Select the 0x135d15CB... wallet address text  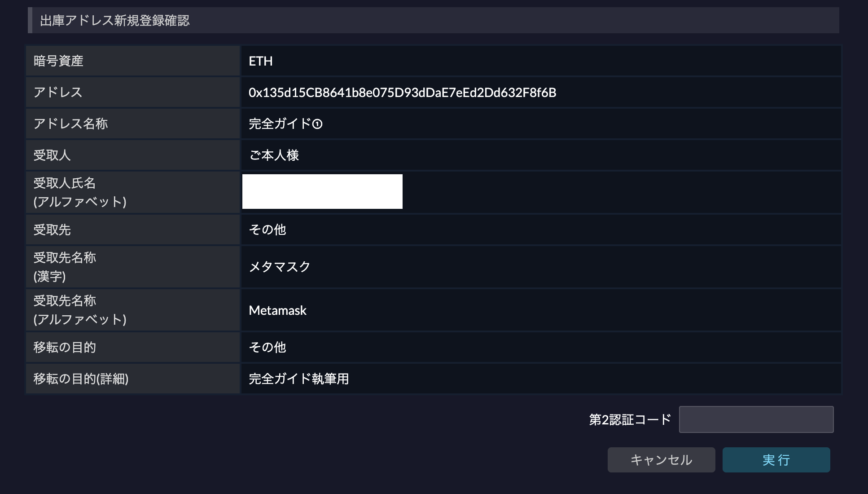pos(403,93)
